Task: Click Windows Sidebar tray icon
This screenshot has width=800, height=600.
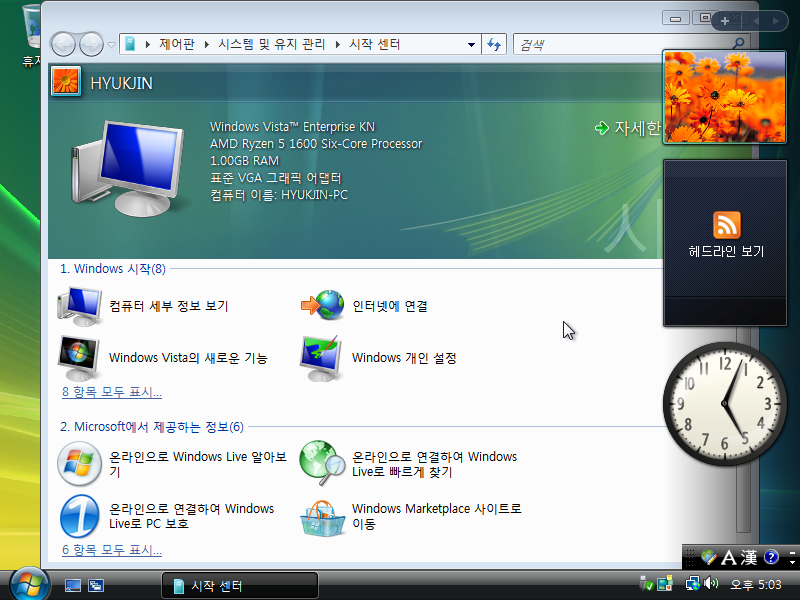Action: pyautogui.click(x=665, y=583)
